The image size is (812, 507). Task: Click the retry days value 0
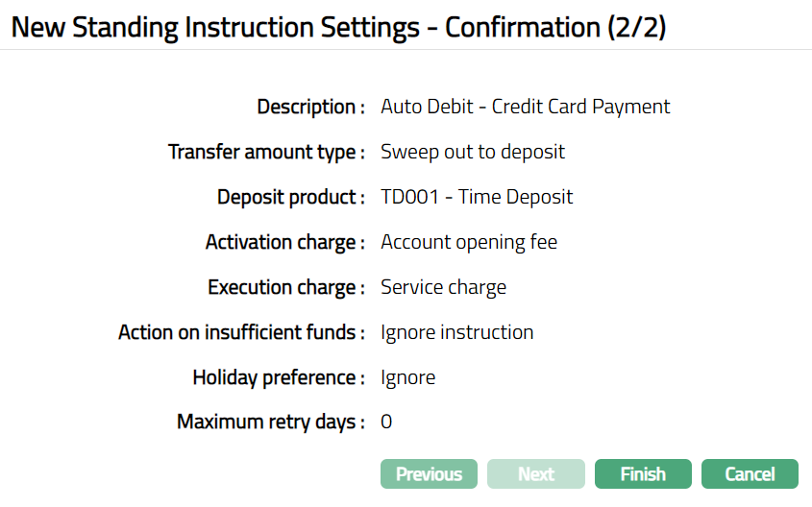[386, 422]
